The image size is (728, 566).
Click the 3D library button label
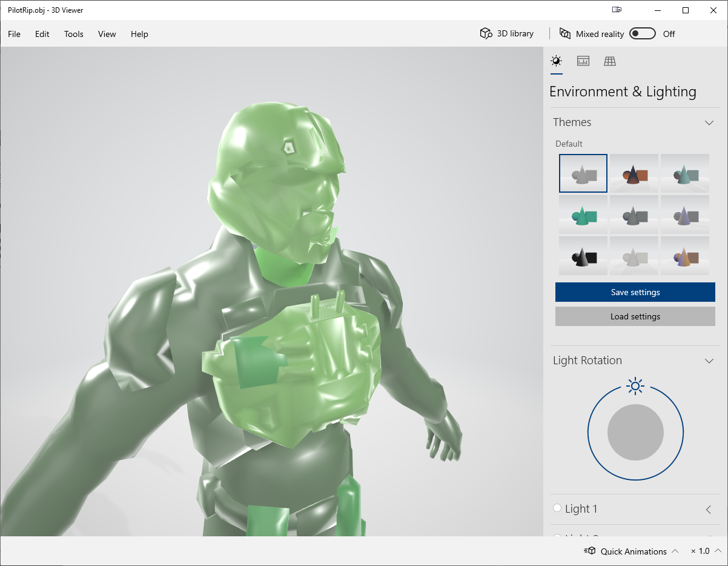[x=515, y=34]
